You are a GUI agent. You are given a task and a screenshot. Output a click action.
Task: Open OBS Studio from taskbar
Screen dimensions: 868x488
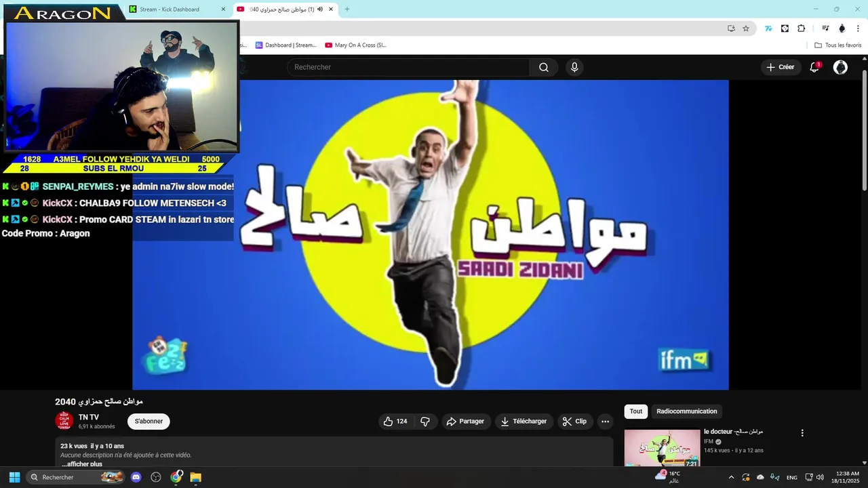[156, 477]
